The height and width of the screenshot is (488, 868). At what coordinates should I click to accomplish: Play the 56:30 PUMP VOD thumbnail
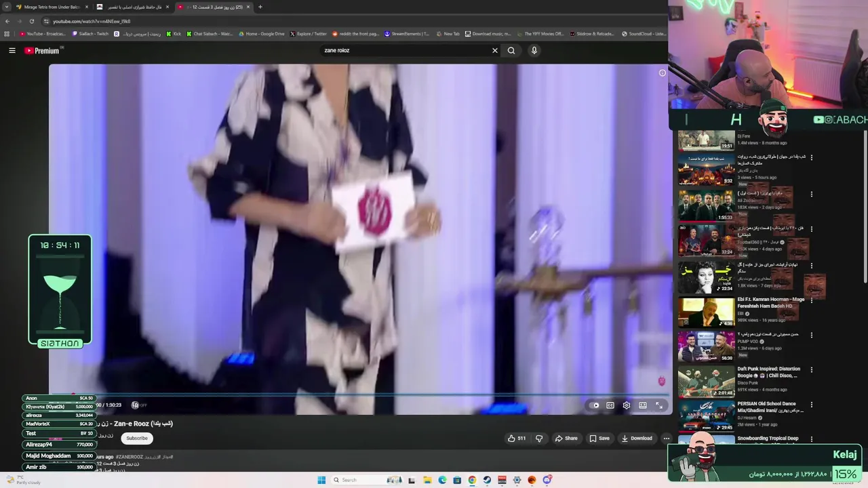pyautogui.click(x=706, y=347)
